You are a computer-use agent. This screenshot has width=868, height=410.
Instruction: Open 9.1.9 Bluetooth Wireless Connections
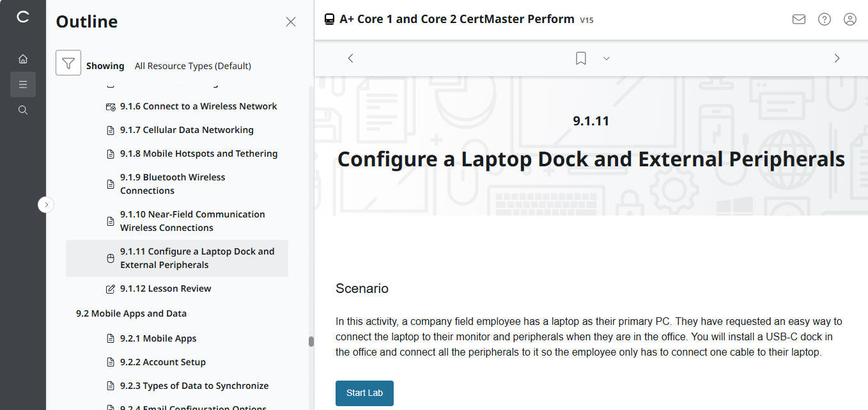click(173, 184)
